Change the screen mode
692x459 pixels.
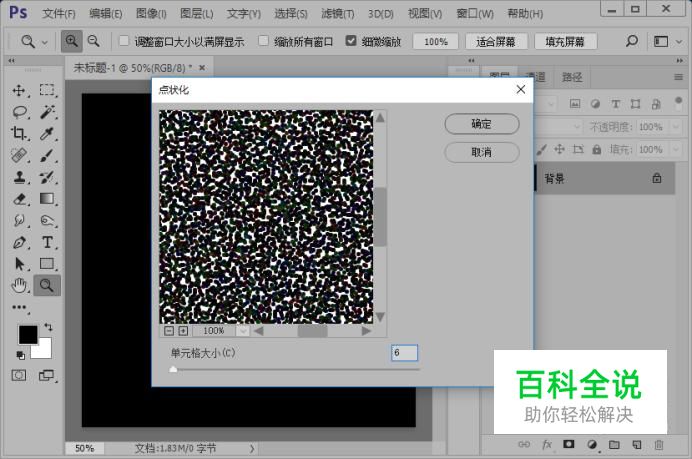tap(46, 376)
